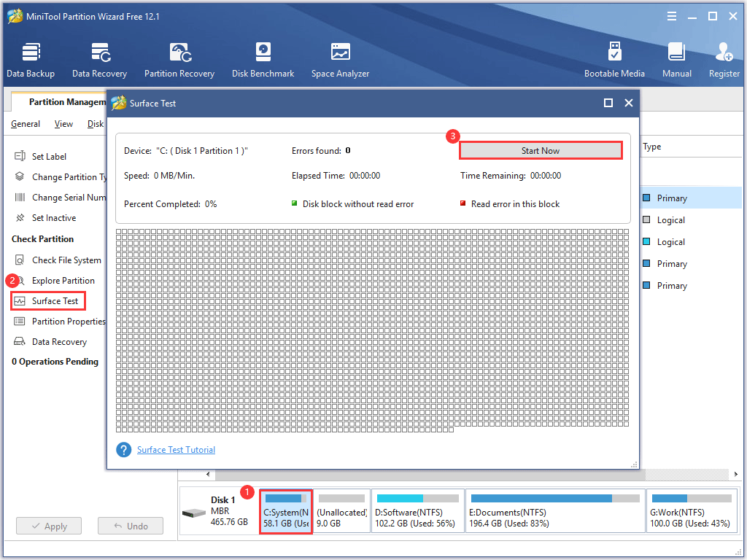The width and height of the screenshot is (747, 560).
Task: Click the Logical row with the cyan swatch
Action: (x=691, y=242)
